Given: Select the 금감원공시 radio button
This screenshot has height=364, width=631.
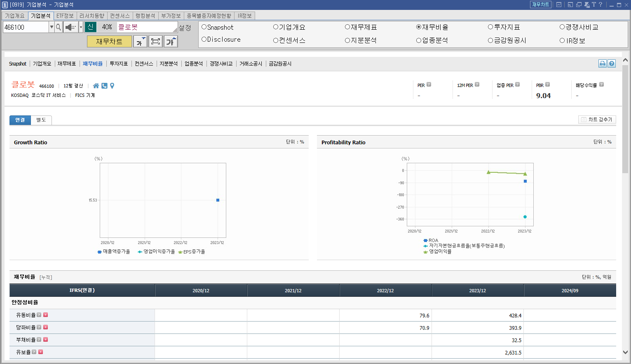Looking at the screenshot, I should [490, 40].
